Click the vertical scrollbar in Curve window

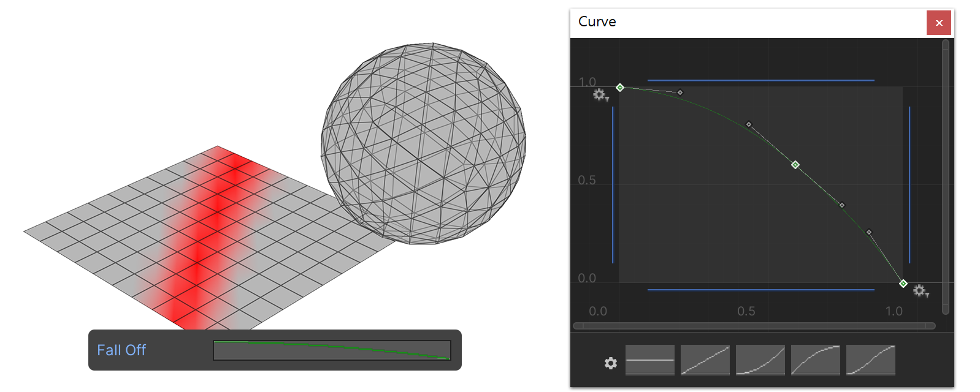click(945, 177)
